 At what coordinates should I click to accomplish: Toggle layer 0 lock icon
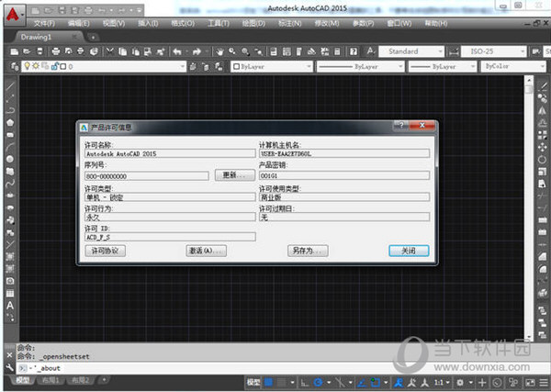point(54,66)
